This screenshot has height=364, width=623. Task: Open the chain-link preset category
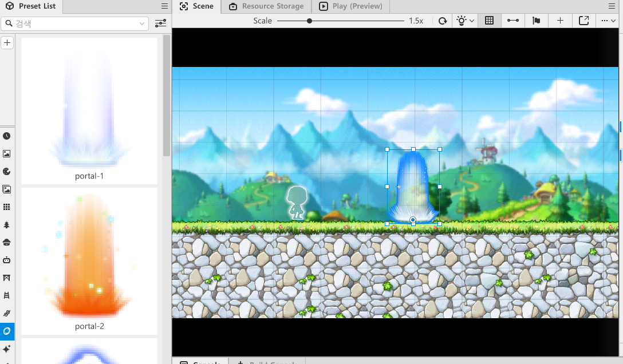7,314
